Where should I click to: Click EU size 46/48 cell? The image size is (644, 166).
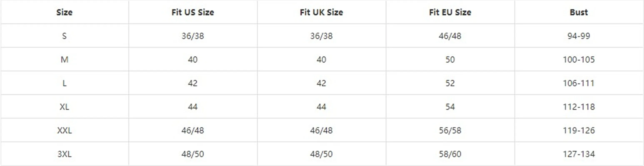450,36
